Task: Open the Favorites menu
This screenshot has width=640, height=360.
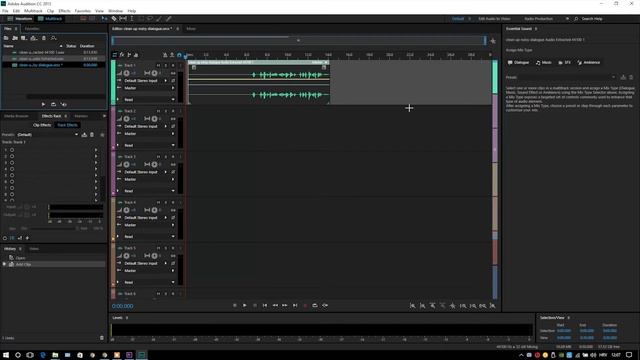Action: [x=83, y=11]
